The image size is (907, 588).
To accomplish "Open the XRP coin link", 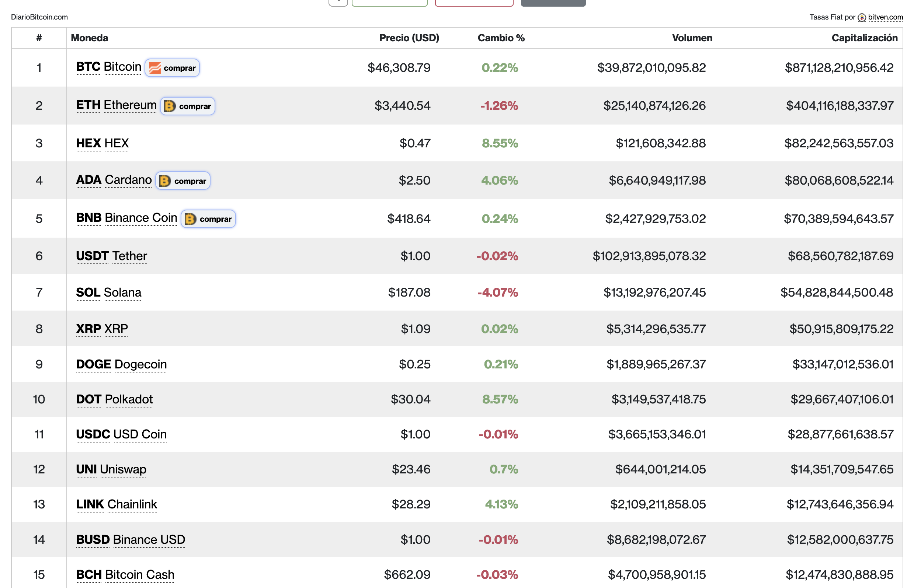I will pos(102,329).
